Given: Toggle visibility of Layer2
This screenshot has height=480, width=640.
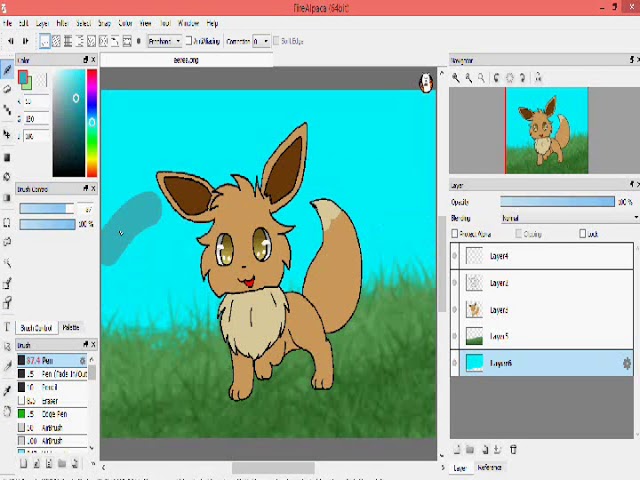Looking at the screenshot, I should tap(455, 283).
